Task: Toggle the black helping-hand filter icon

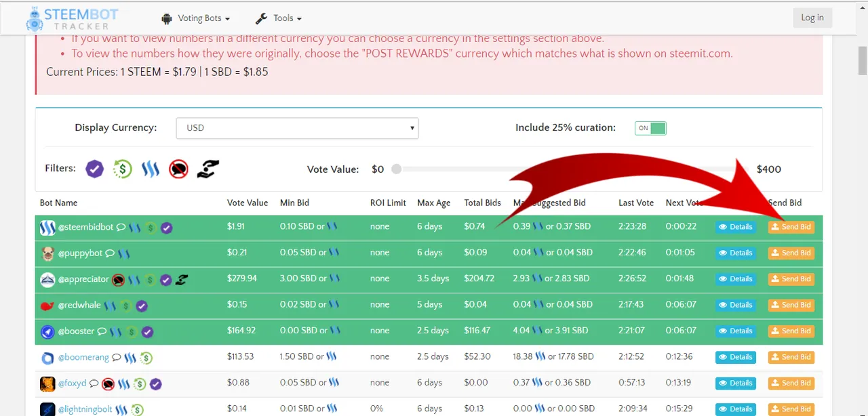Action: click(208, 169)
